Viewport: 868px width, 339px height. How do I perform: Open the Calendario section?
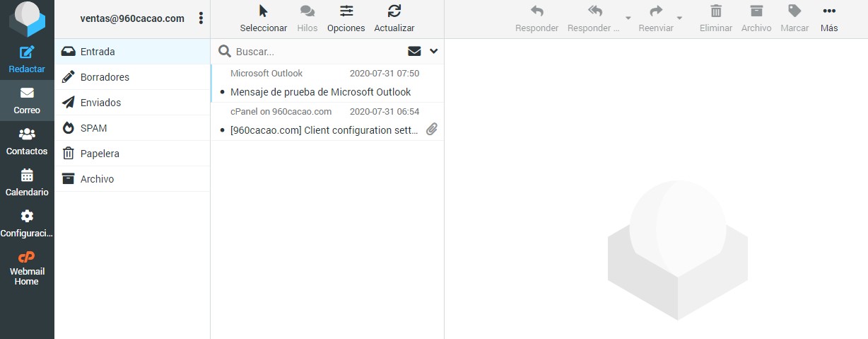click(x=27, y=183)
